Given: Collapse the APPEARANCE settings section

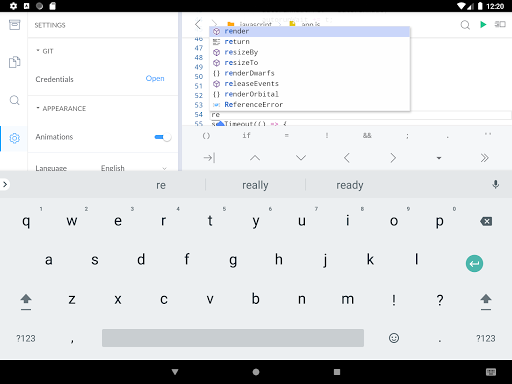Looking at the screenshot, I should pos(61,108).
